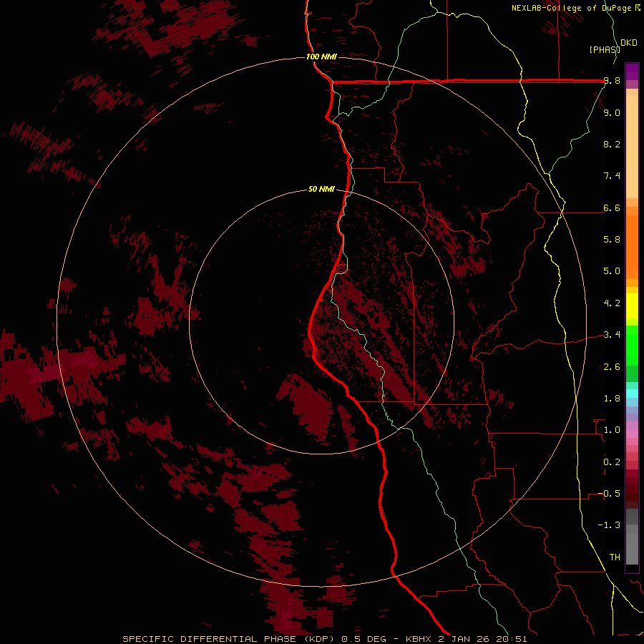
Task: Click the -1.3 scale value
Action: point(609,525)
